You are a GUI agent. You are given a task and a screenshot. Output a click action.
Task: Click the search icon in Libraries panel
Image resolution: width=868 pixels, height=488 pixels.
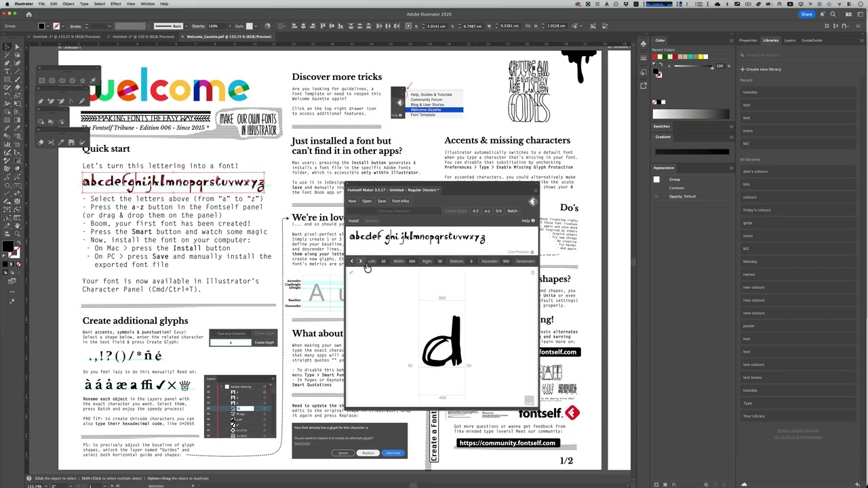(x=743, y=55)
